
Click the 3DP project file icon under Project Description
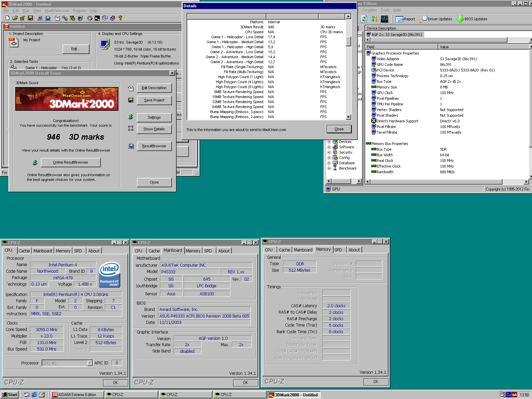click(x=14, y=42)
